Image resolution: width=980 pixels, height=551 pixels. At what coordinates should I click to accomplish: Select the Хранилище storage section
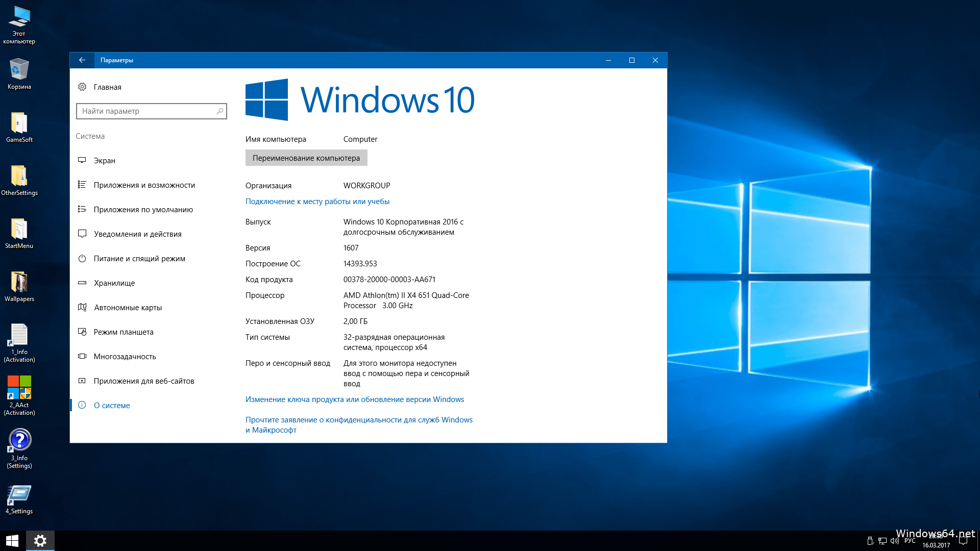[114, 283]
